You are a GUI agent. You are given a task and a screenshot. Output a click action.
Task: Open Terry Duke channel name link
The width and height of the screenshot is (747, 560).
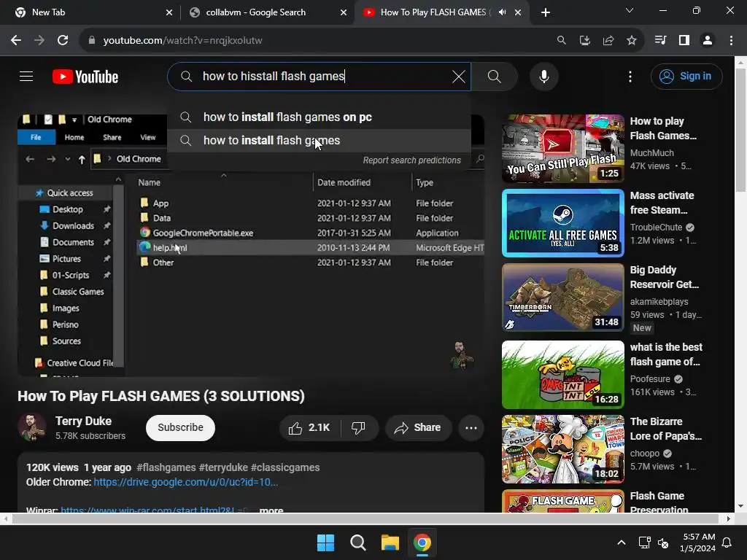[x=83, y=421]
